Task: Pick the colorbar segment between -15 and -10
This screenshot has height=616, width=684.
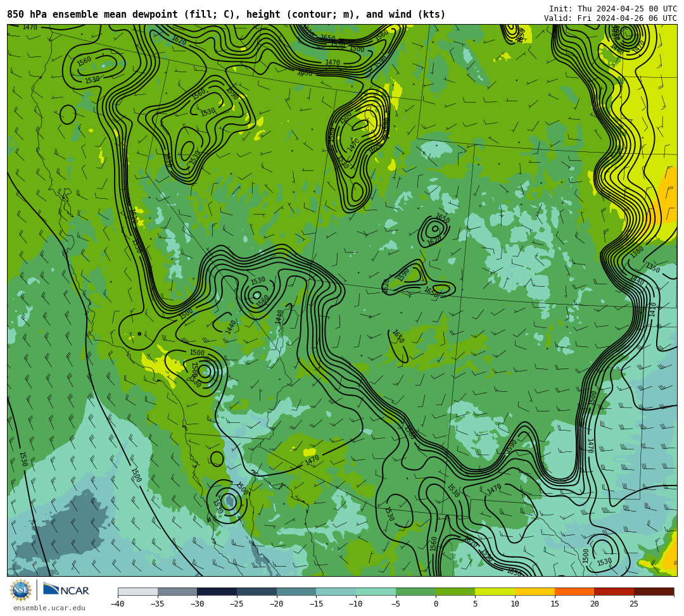Action: pyautogui.click(x=336, y=591)
